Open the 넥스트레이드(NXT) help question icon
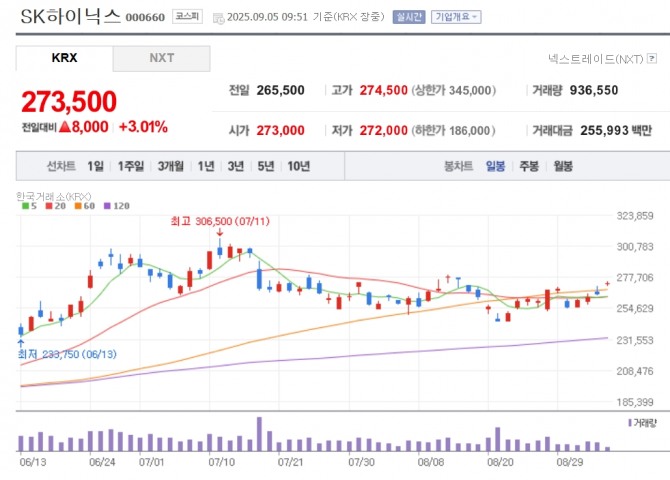This screenshot has height=480, width=670. [x=652, y=58]
